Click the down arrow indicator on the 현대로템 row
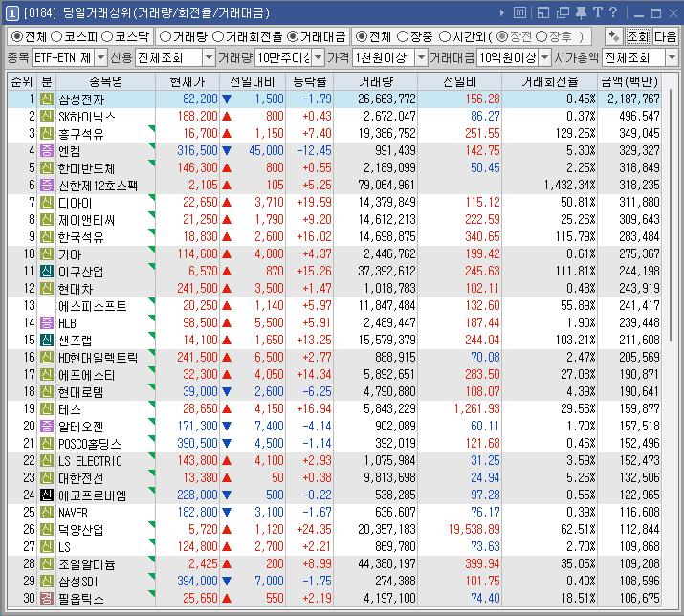Screen dimensions: 684x616 point(227,392)
